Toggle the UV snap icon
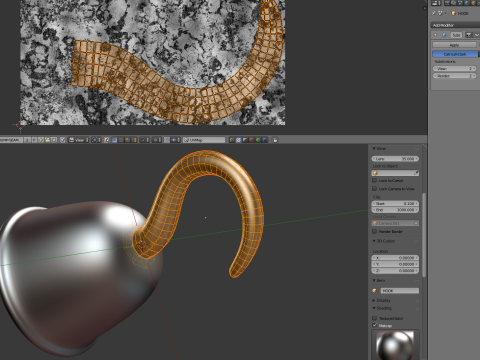480x360 pixels. point(167,140)
